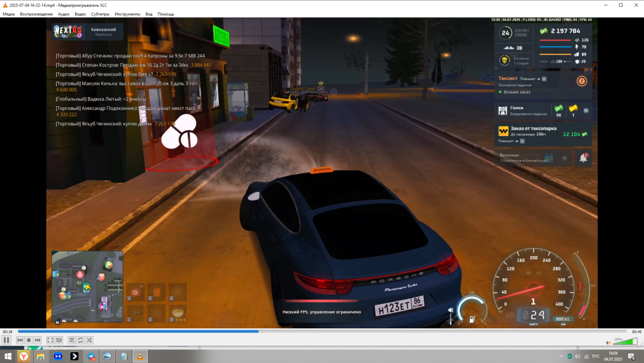Open the Помощь menu

tap(166, 14)
